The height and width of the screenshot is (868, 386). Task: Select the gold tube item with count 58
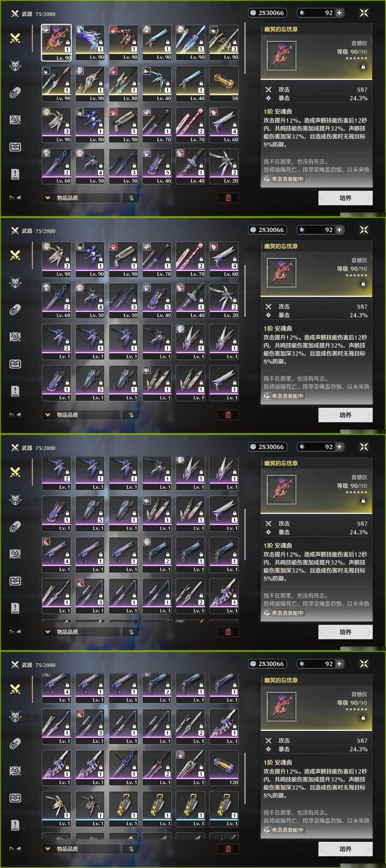tap(224, 83)
